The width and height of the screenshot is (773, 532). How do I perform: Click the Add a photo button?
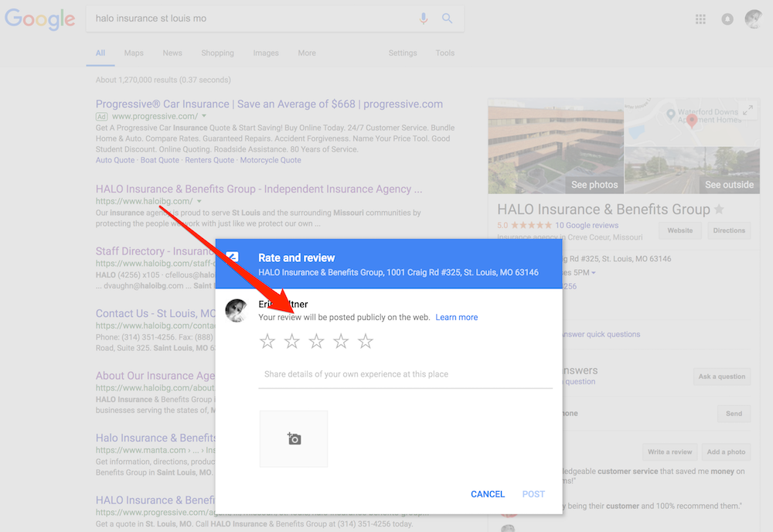[x=726, y=452]
